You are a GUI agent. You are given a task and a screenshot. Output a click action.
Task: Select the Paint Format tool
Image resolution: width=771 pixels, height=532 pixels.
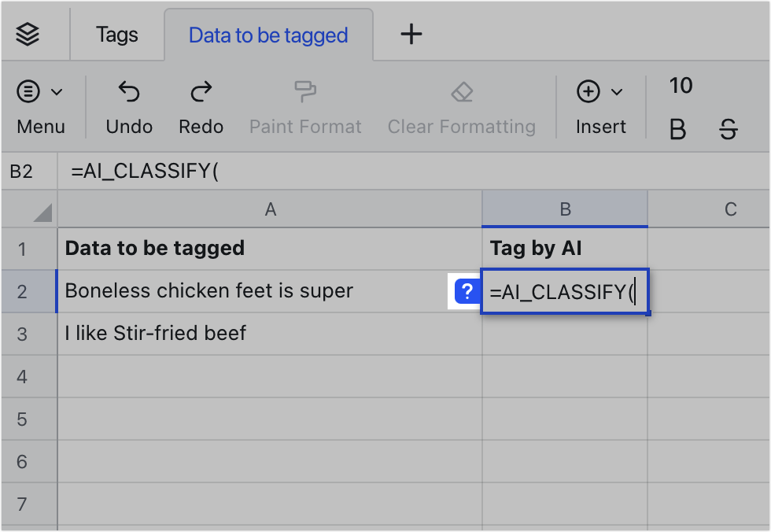coord(305,93)
